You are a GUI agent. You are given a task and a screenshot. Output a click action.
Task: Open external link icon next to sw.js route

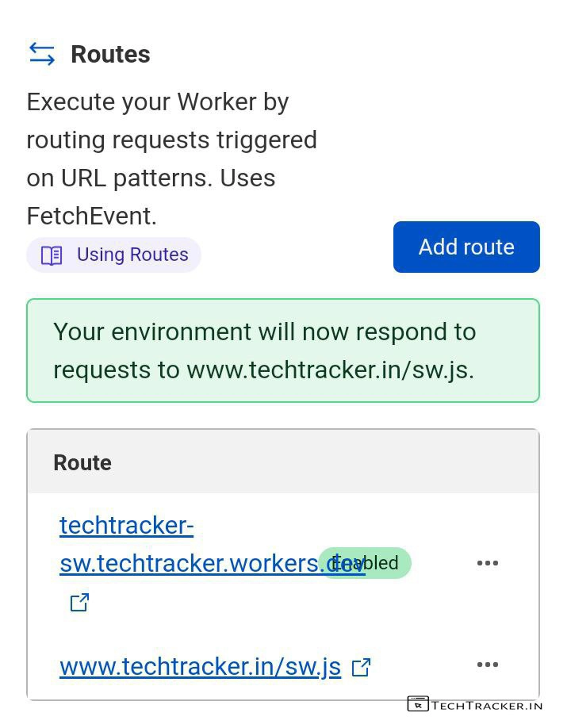361,668
